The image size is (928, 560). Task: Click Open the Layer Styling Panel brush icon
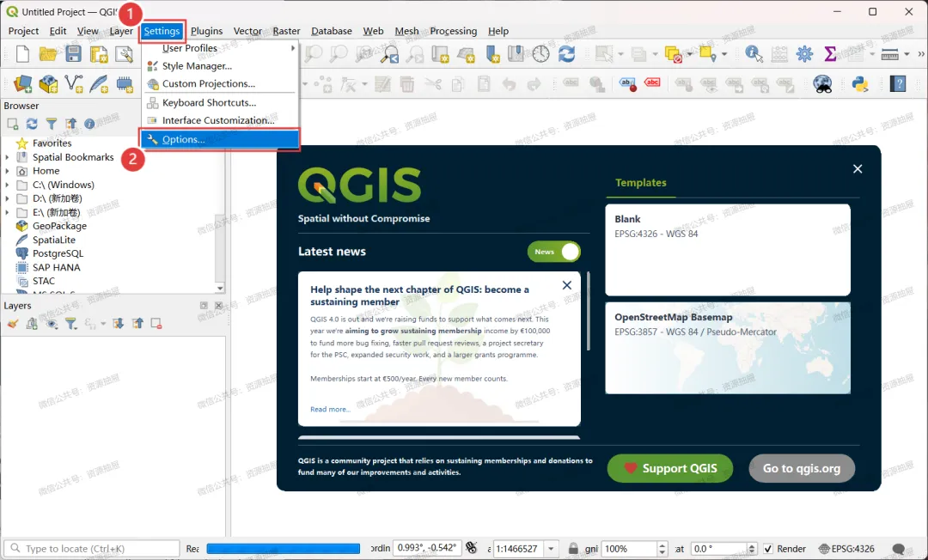(12, 324)
